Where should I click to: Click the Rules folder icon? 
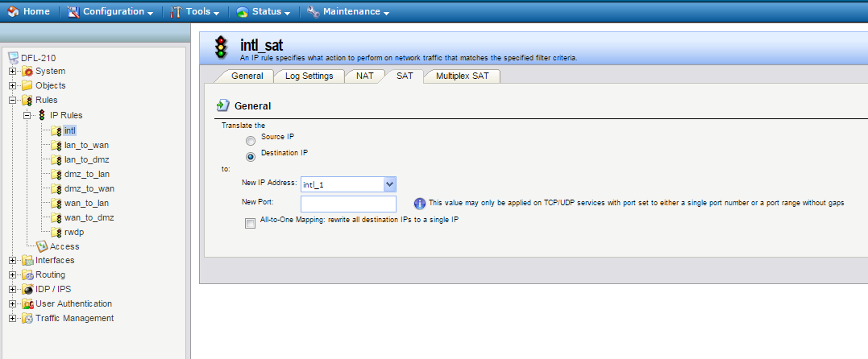[x=27, y=100]
